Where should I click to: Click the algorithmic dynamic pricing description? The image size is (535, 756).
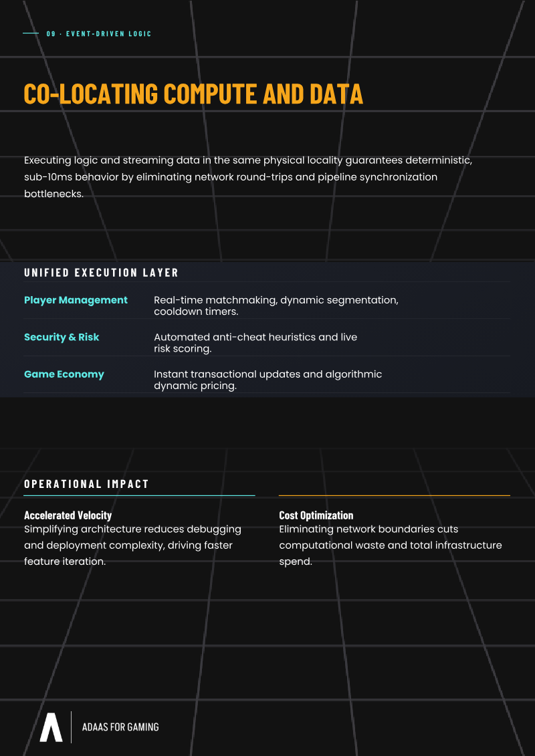pyautogui.click(x=267, y=380)
